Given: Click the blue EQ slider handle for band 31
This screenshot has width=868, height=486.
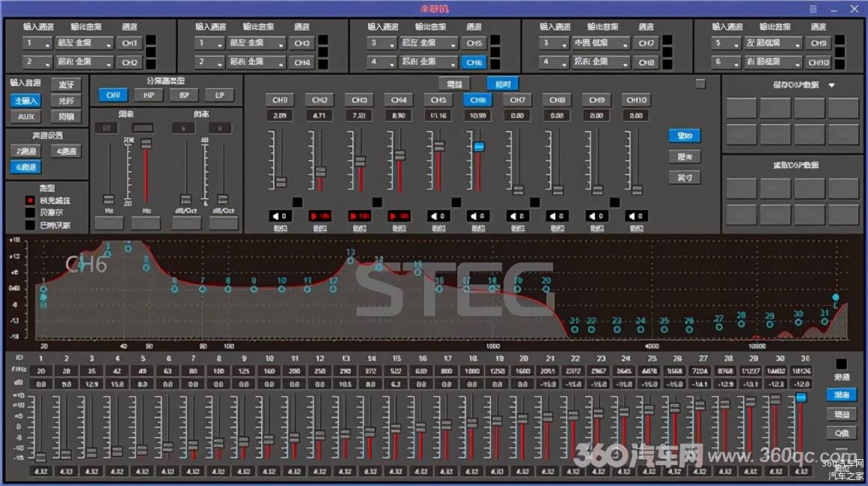Looking at the screenshot, I should (801, 396).
